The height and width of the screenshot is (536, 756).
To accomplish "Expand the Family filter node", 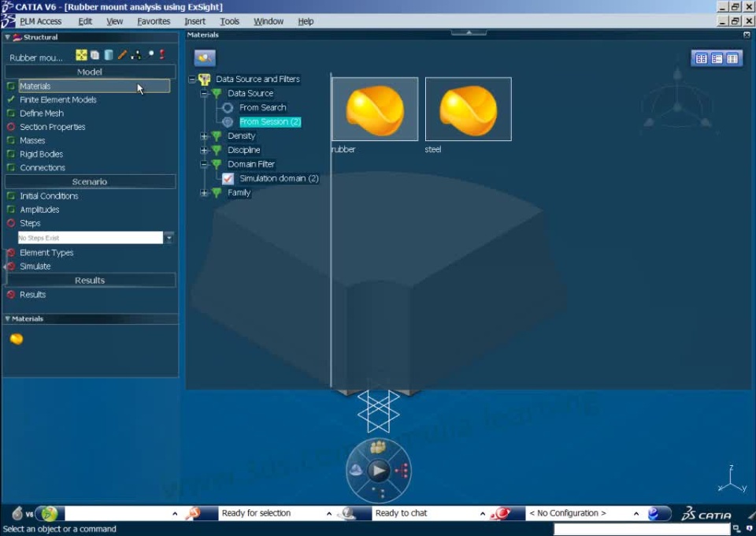I will [204, 192].
